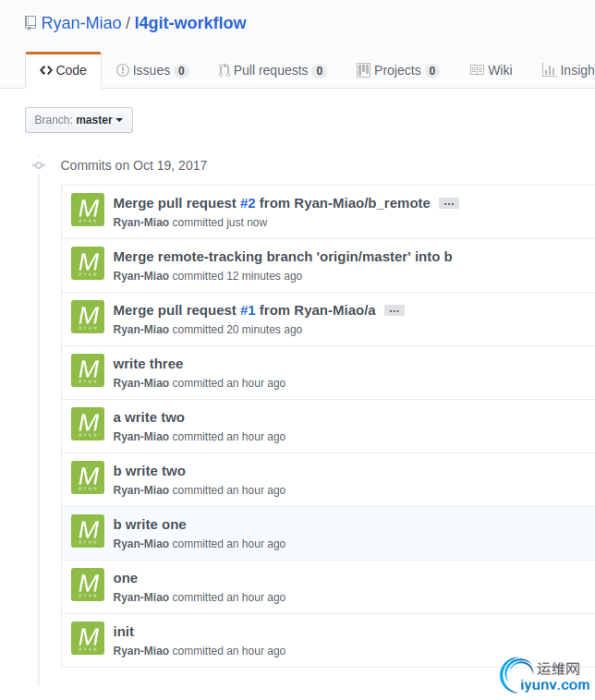Click avatar of 'write three' commit
This screenshot has height=700, width=595.
click(x=88, y=370)
